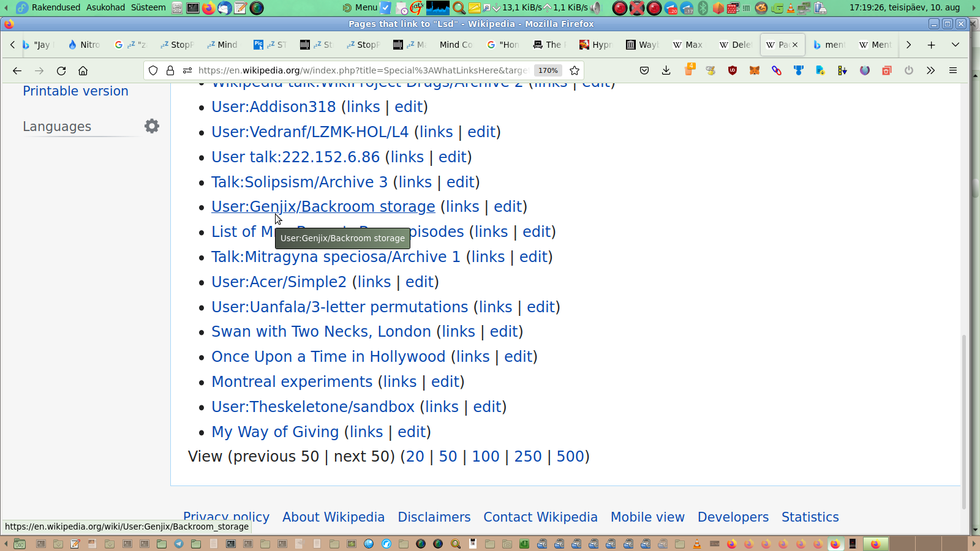
Task: Open tracking protection shield in address bar
Action: [153, 70]
